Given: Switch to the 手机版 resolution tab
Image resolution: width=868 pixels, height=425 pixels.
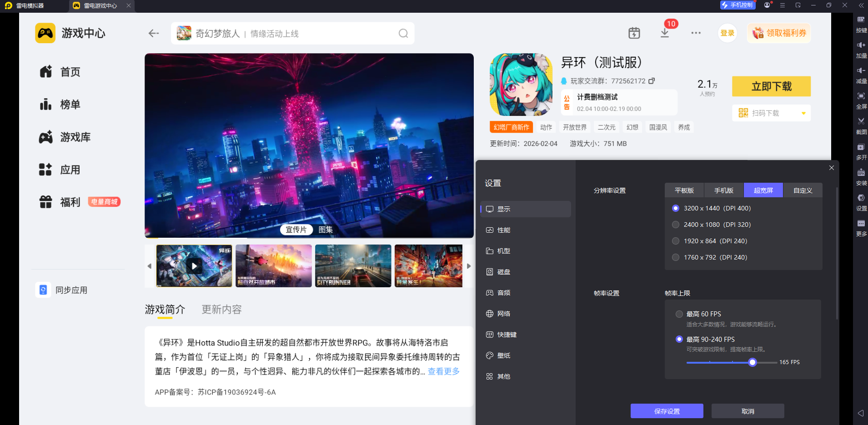Looking at the screenshot, I should 724,190.
